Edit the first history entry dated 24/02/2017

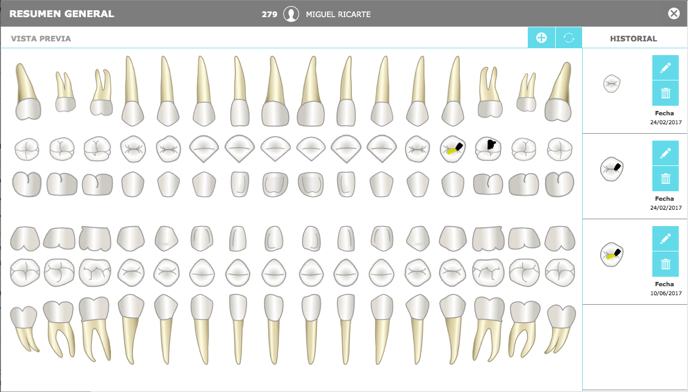665,68
